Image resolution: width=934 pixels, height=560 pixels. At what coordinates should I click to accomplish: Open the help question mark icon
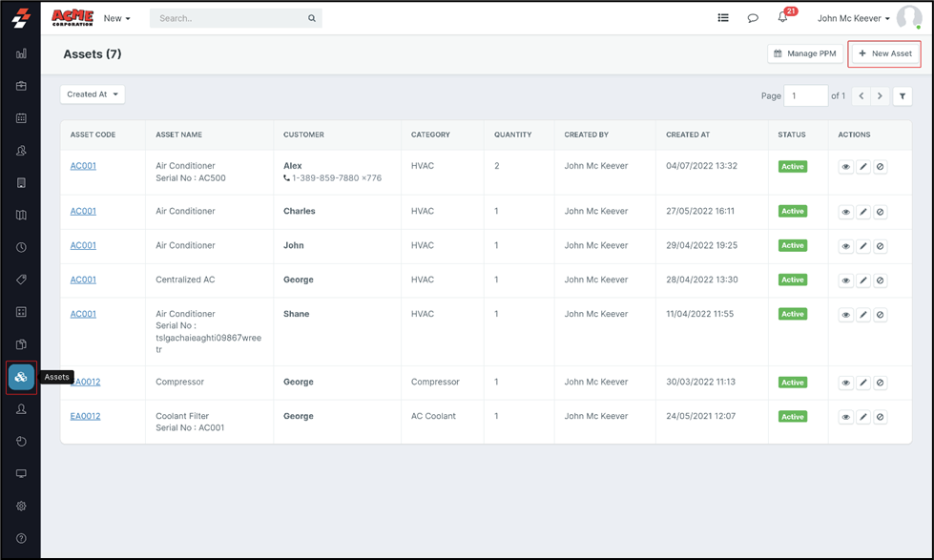click(x=21, y=538)
